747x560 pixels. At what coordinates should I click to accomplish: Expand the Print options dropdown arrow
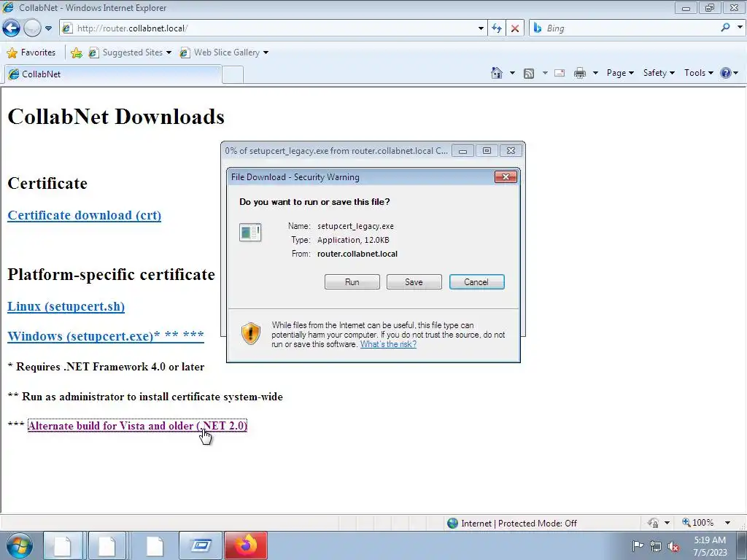[595, 73]
